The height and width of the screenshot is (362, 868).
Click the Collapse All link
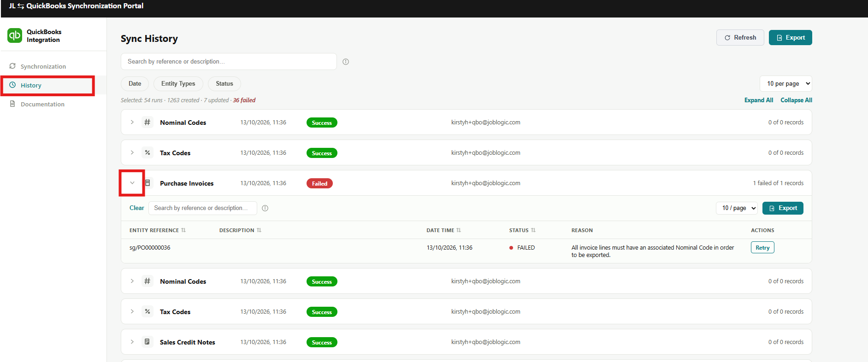796,100
